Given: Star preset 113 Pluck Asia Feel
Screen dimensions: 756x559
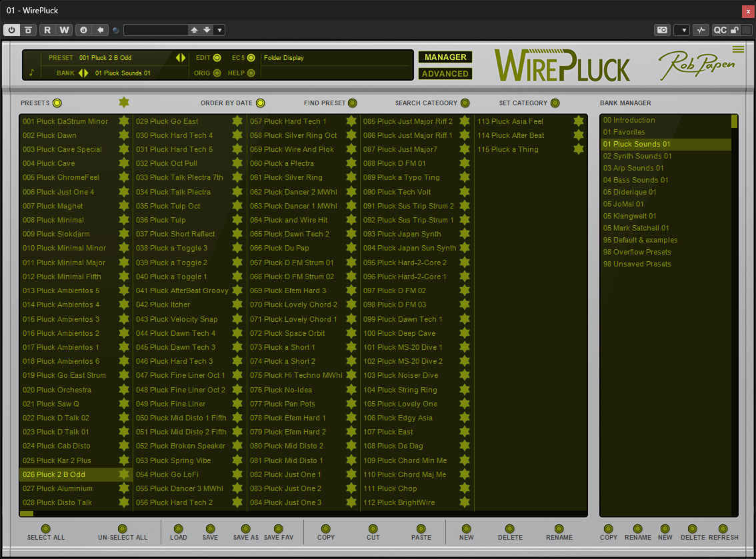Looking at the screenshot, I should [579, 121].
